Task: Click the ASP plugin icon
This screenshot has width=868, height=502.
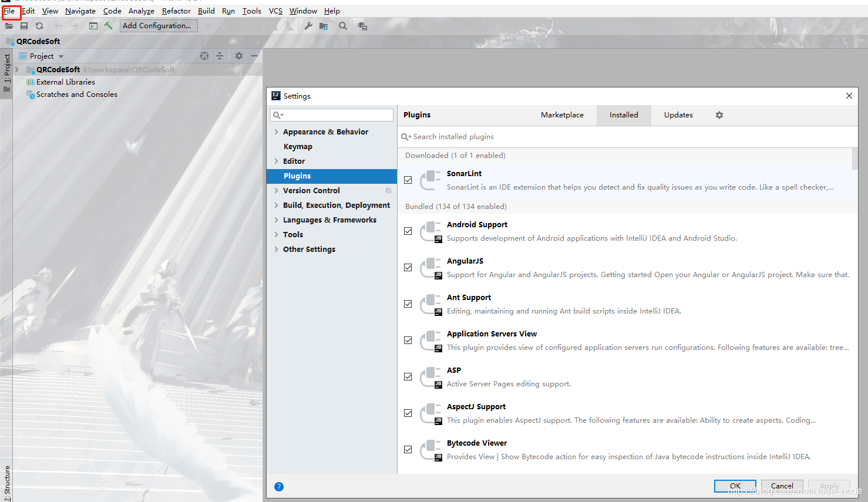Action: [x=430, y=377]
